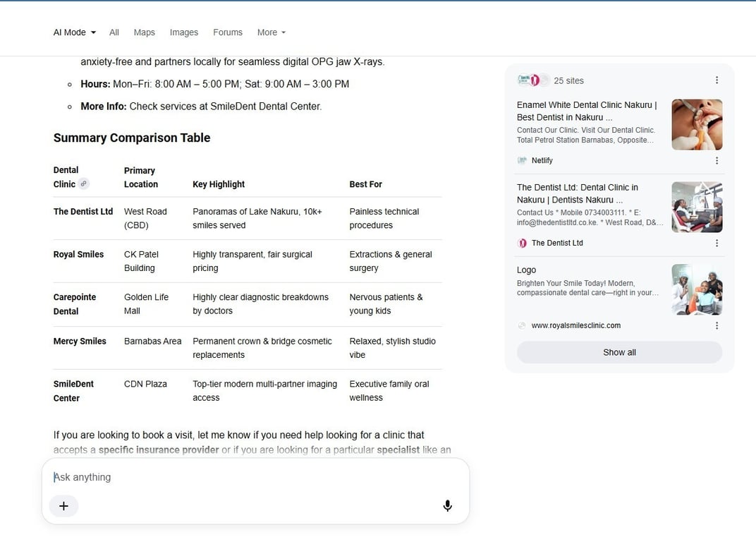Click the 25 sites label
The width and height of the screenshot is (756, 542).
(x=568, y=80)
